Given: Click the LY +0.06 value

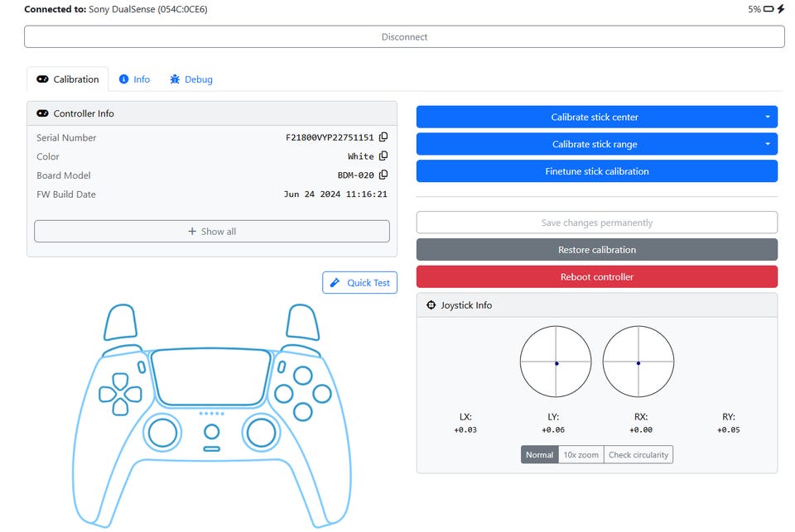Looking at the screenshot, I should tap(553, 429).
